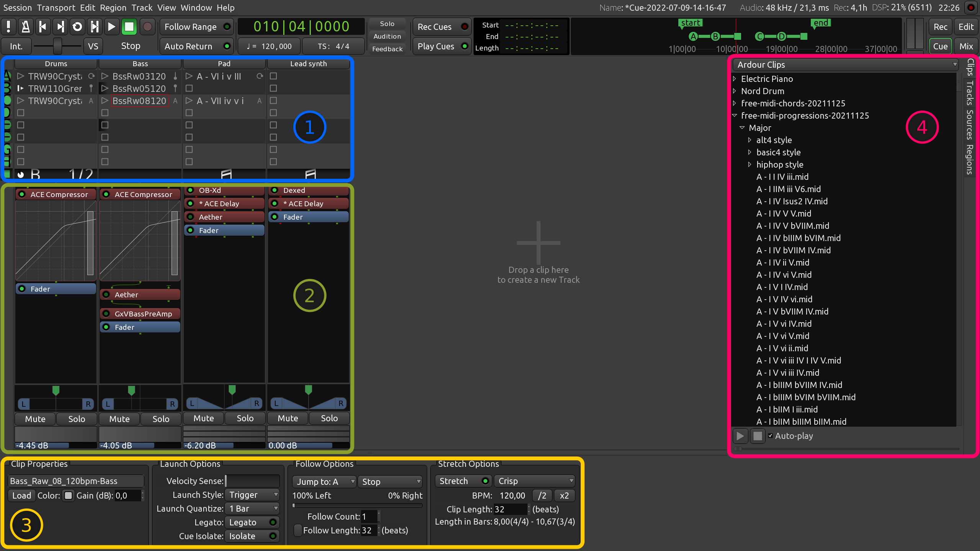Click the Loop/Follow Range toggle icon
980x551 pixels.
(77, 27)
